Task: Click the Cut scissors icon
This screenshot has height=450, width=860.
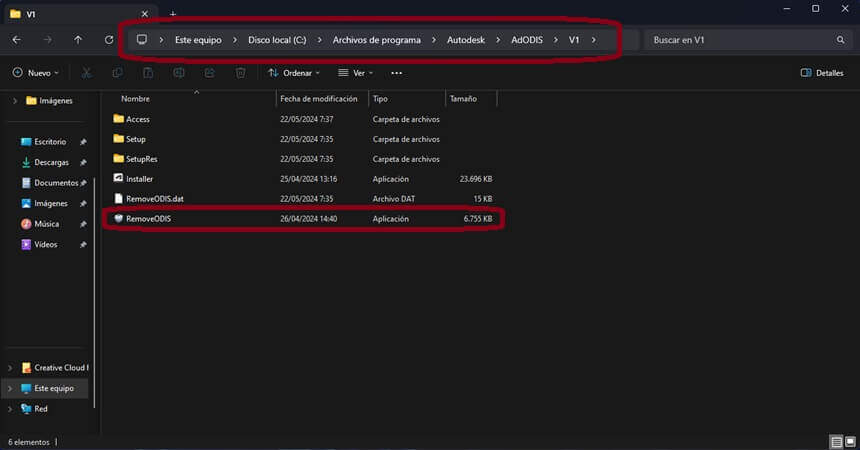Action: point(86,72)
